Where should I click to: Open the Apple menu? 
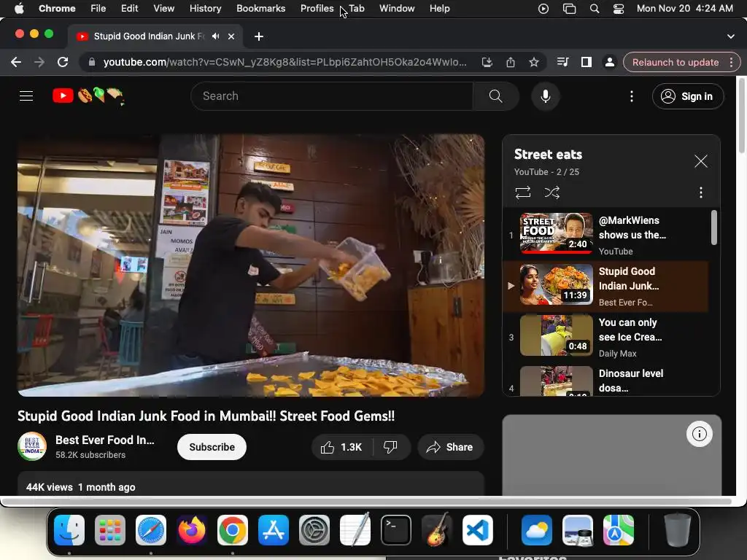(x=19, y=8)
